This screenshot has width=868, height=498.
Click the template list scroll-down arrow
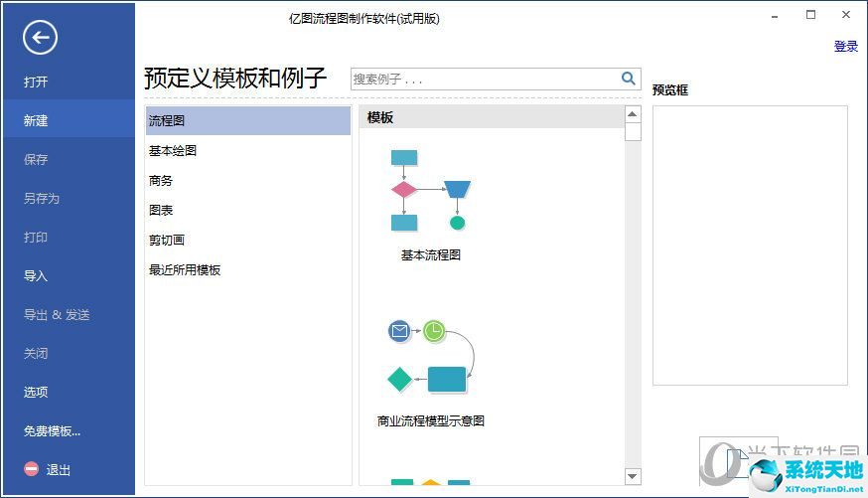(x=633, y=476)
